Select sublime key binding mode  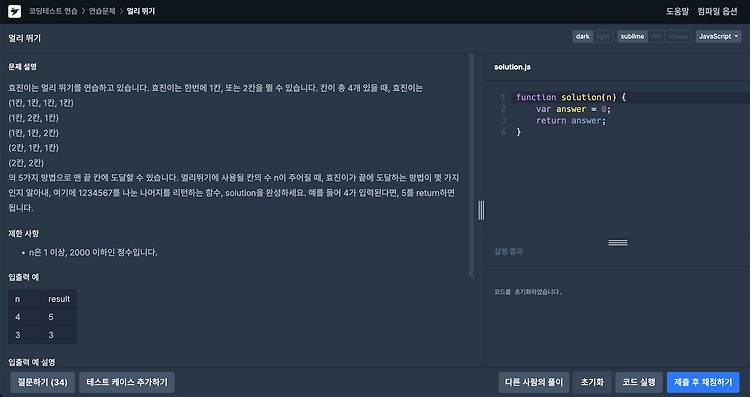click(632, 36)
